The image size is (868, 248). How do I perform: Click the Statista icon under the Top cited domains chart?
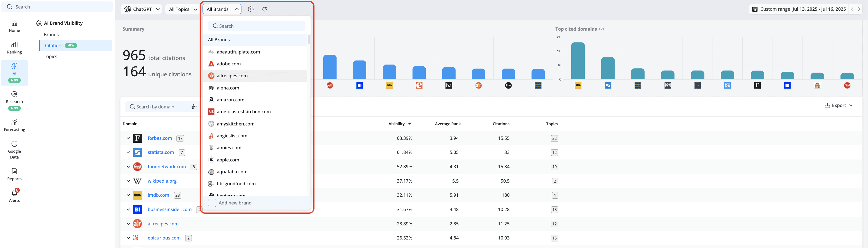pyautogui.click(x=608, y=86)
